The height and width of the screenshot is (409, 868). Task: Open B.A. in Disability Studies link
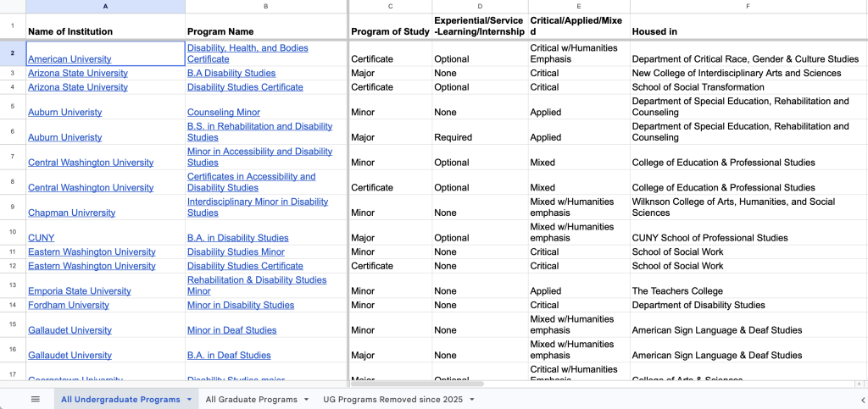(237, 238)
